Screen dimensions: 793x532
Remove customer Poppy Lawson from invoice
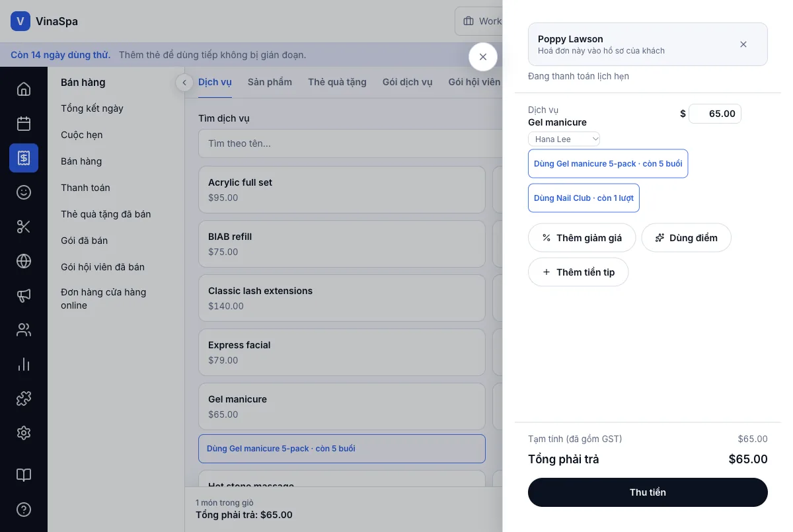click(743, 44)
